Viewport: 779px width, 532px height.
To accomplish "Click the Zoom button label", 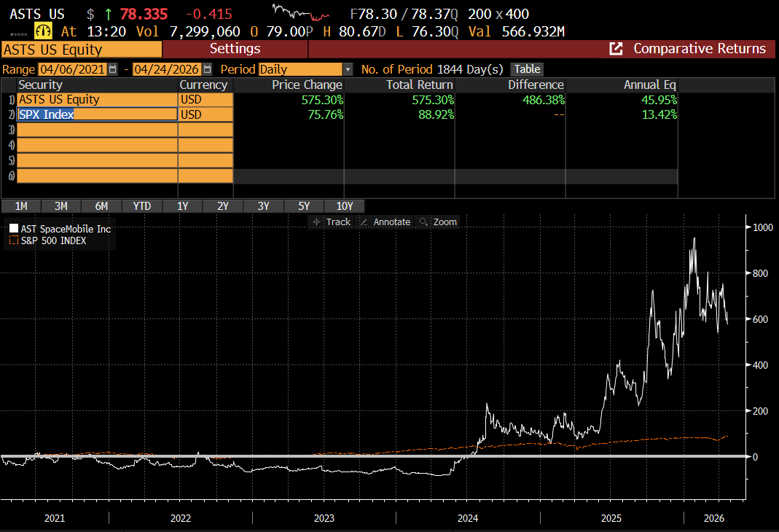I will pos(445,222).
